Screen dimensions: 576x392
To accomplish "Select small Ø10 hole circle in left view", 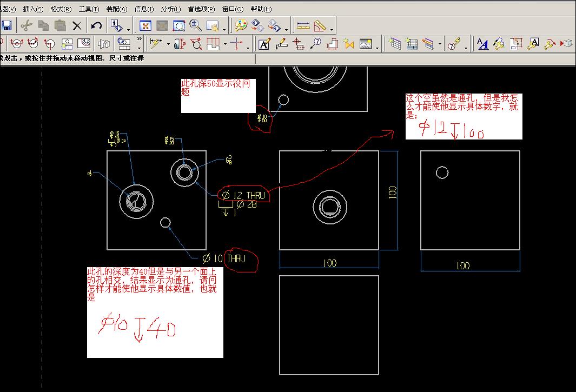I will click(165, 223).
